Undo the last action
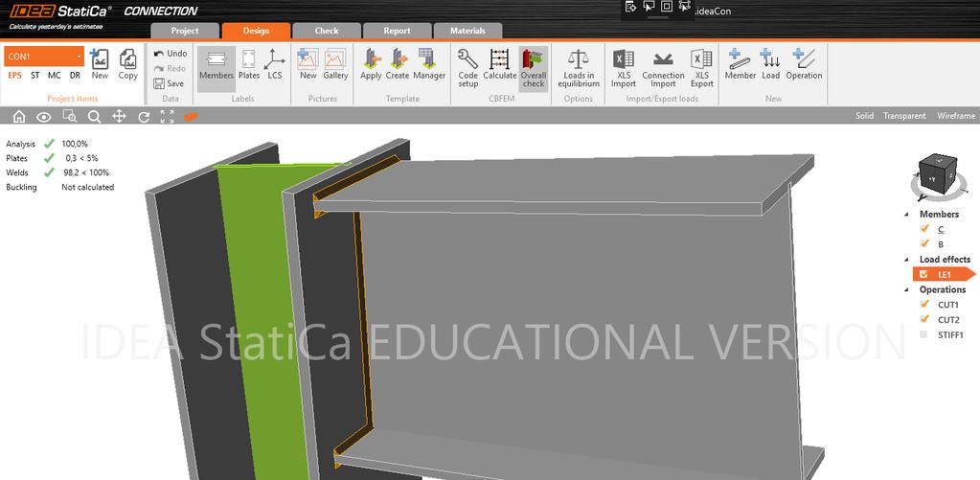 click(170, 54)
